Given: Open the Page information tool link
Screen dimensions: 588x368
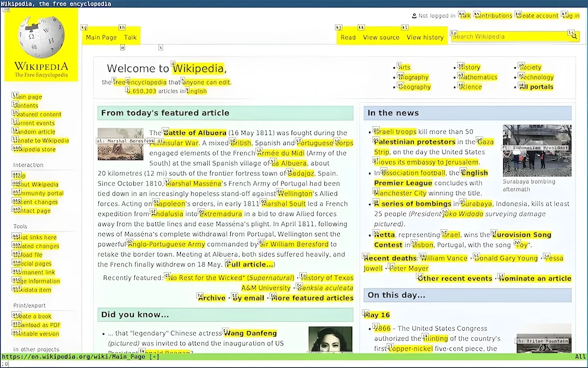Looking at the screenshot, I should point(37,281).
